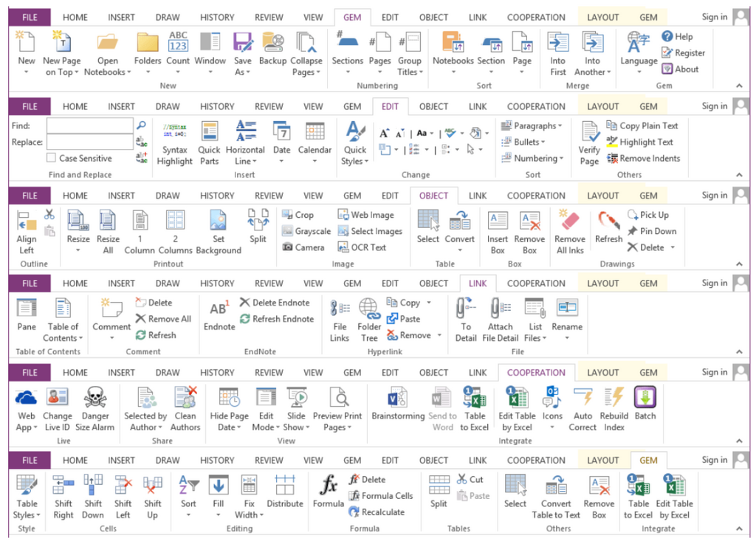756x544 pixels.
Task: Open the Quick Styles dropdown
Action: [x=366, y=162]
